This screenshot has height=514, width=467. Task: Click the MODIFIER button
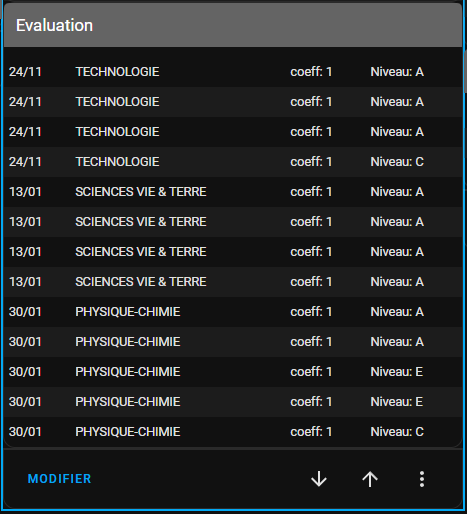click(x=59, y=479)
